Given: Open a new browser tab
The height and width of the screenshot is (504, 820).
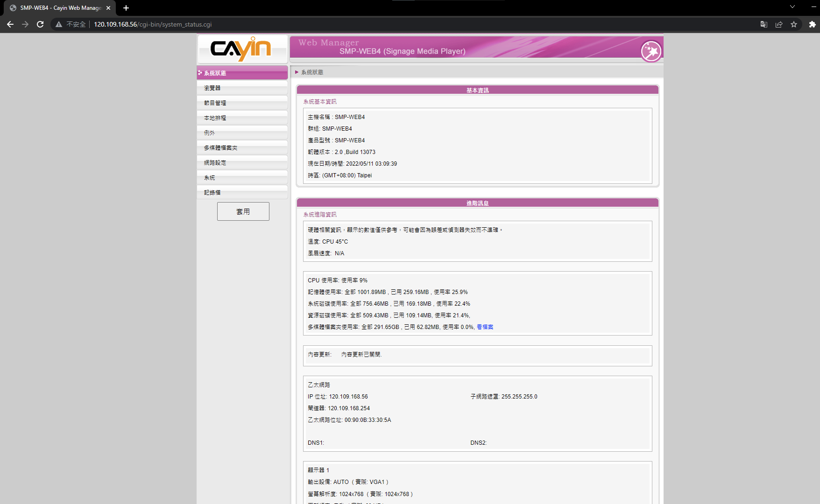Looking at the screenshot, I should click(x=126, y=8).
